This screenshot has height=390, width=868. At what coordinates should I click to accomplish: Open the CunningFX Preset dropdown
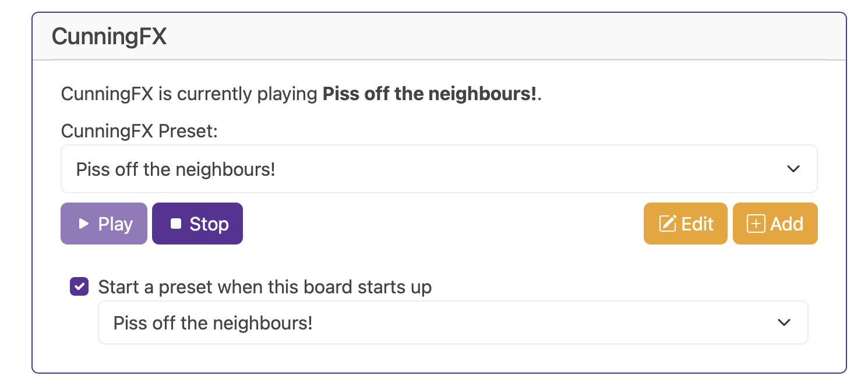(x=439, y=169)
